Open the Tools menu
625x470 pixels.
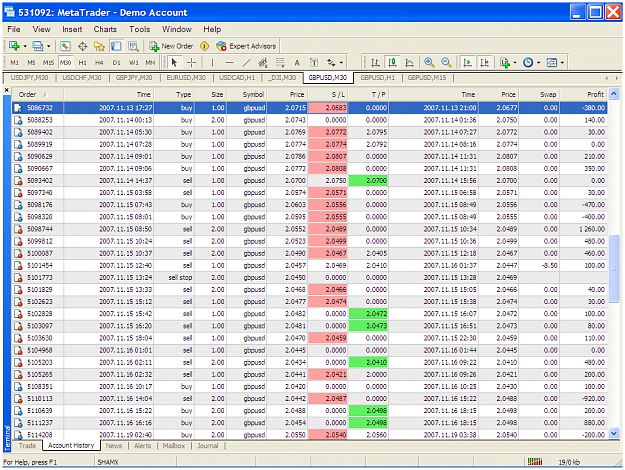(x=140, y=29)
